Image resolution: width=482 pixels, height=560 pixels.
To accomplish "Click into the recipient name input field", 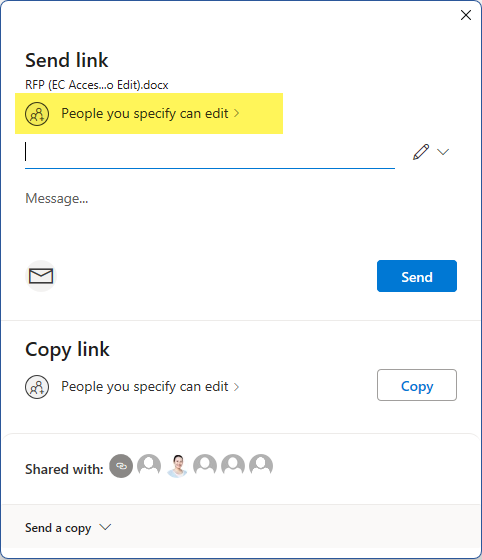I will 210,152.
